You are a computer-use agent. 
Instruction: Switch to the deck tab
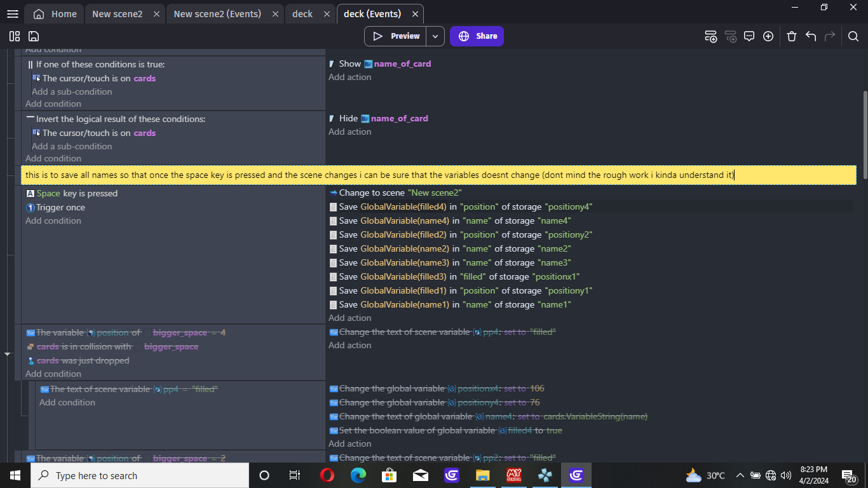tap(302, 14)
